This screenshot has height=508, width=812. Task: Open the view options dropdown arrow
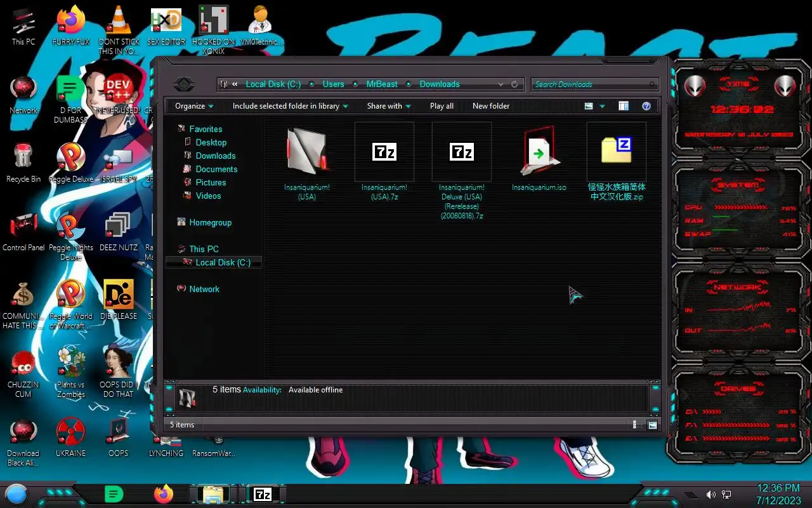coord(602,106)
